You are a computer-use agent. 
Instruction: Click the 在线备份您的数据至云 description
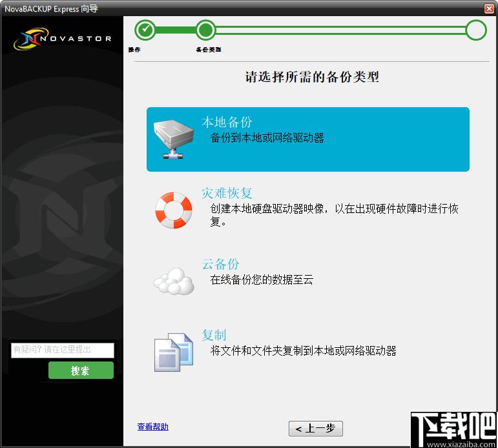[262, 280]
